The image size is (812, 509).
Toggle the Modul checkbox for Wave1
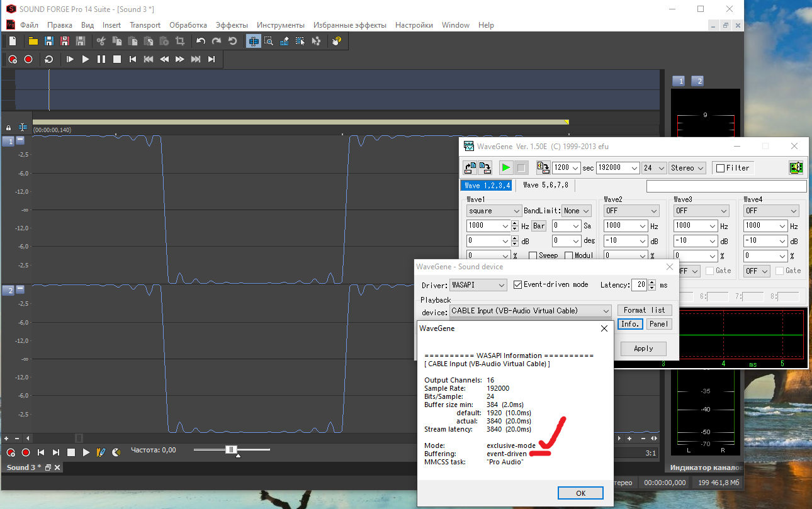568,255
